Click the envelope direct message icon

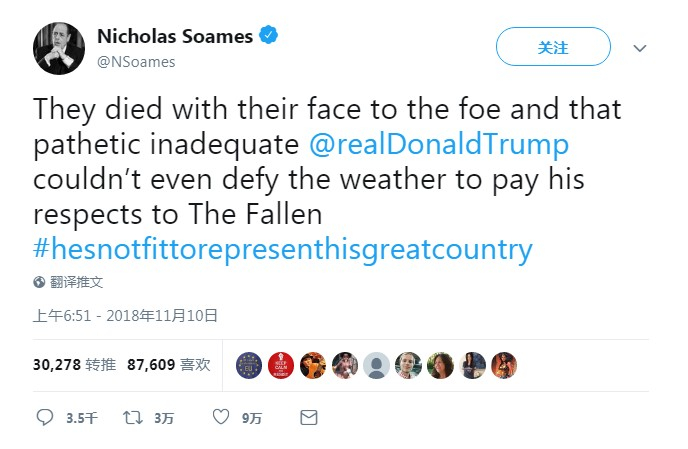pos(309,417)
